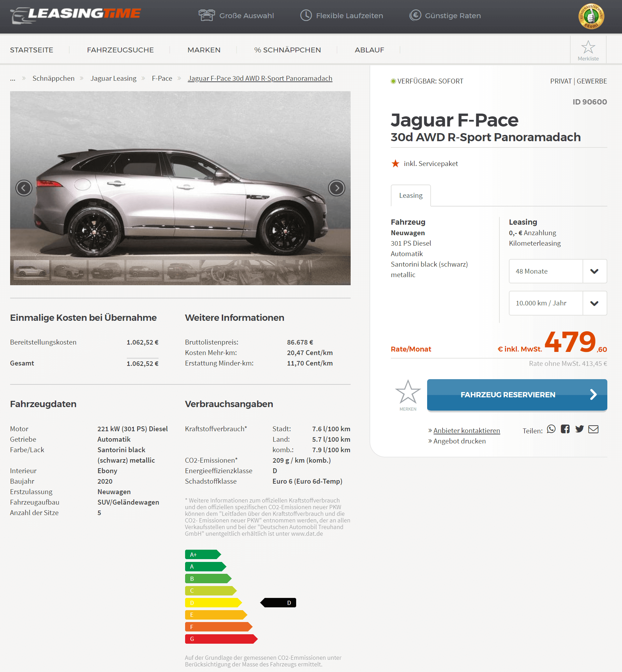Viewport: 622px width, 672px height.
Task: Click the breadcrumb ellipsis
Action: click(x=13, y=79)
